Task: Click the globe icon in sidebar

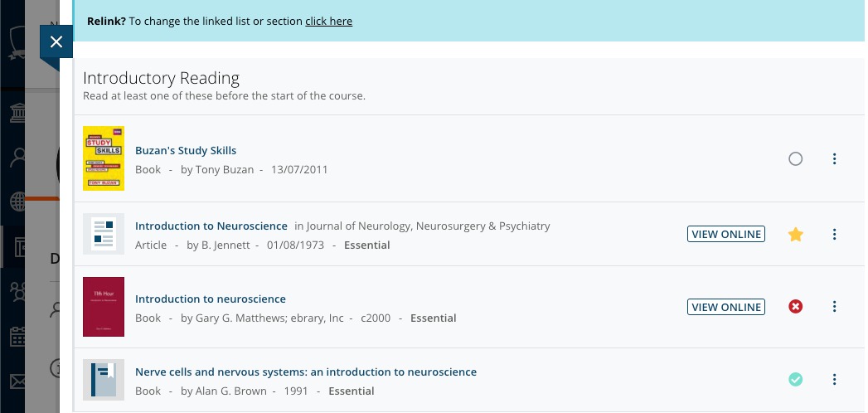Action: click(17, 202)
